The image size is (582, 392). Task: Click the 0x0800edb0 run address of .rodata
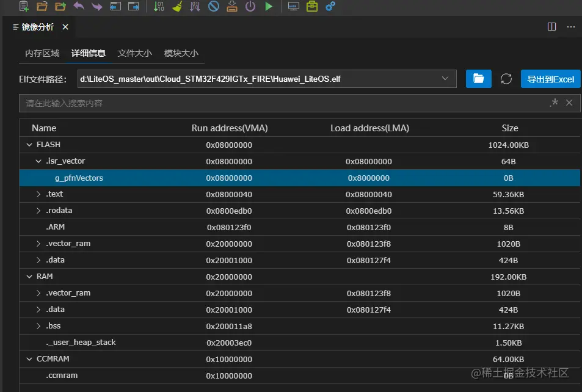[x=229, y=211]
